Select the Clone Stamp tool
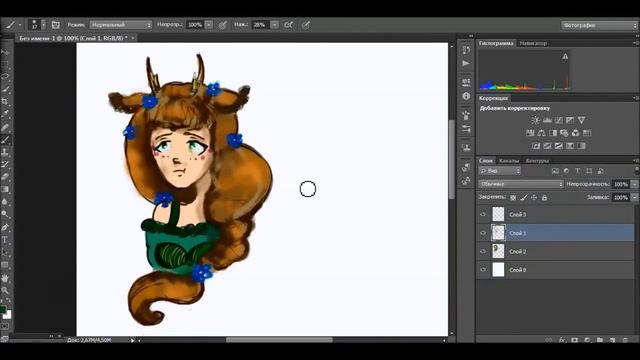This screenshot has width=640, height=360. [5, 152]
